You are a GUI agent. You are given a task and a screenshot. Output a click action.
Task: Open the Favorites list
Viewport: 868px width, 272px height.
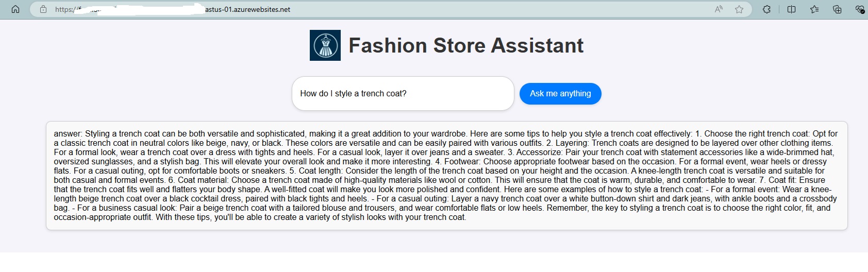814,9
